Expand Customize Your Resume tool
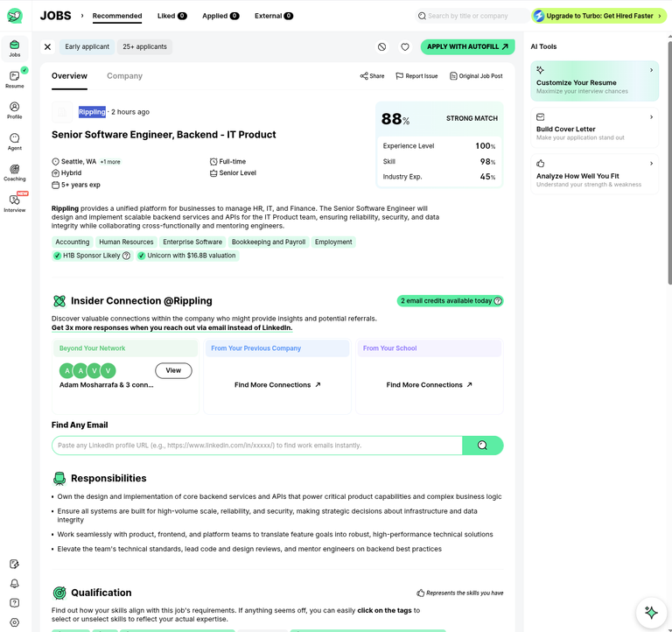Screen dimensions: 672x632 (x=594, y=81)
